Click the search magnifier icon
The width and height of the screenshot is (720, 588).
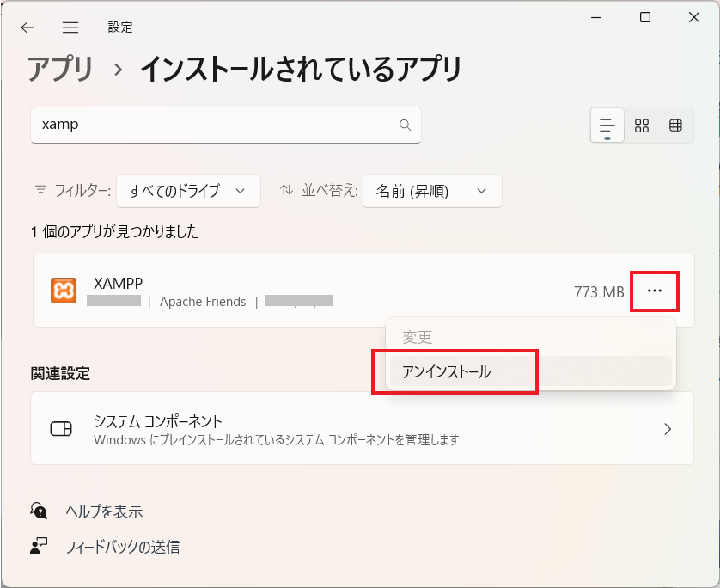pos(405,125)
